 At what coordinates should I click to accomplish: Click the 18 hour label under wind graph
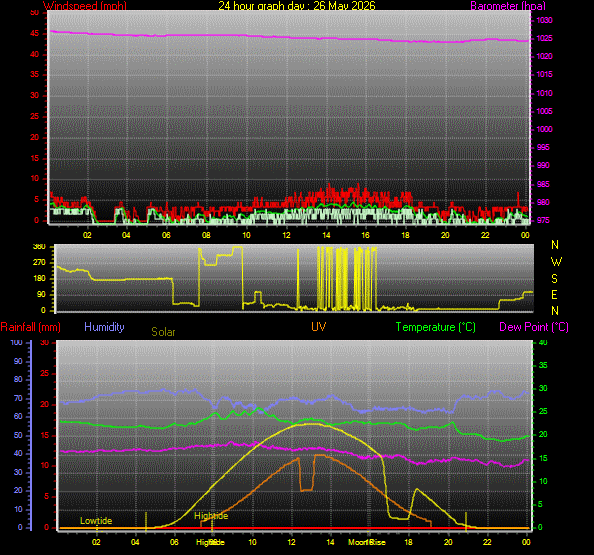405,235
